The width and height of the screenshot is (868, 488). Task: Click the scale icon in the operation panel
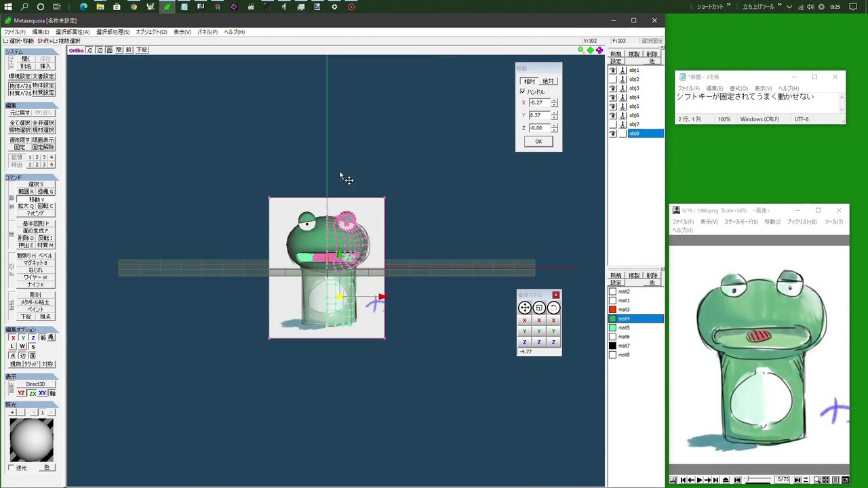coord(539,308)
